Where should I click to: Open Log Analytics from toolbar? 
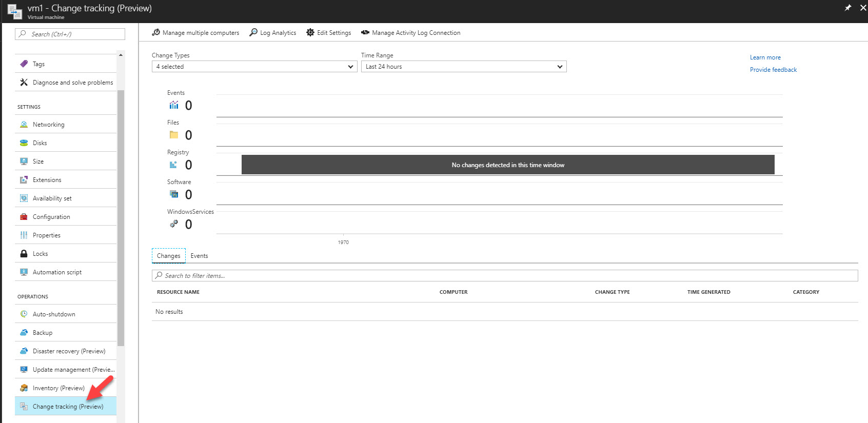(273, 33)
